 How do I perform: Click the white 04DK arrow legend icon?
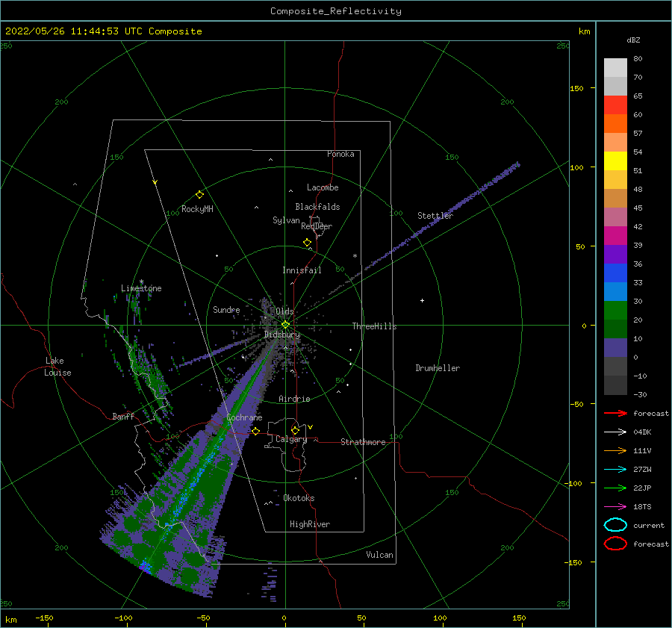[x=615, y=432]
